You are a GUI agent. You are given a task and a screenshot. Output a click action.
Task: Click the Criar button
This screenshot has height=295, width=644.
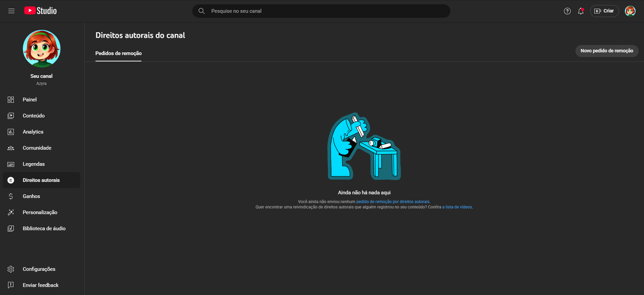(x=604, y=11)
